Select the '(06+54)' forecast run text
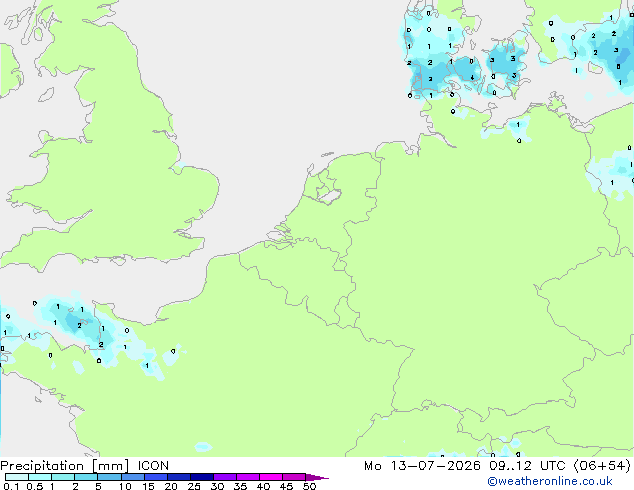 [x=602, y=466]
